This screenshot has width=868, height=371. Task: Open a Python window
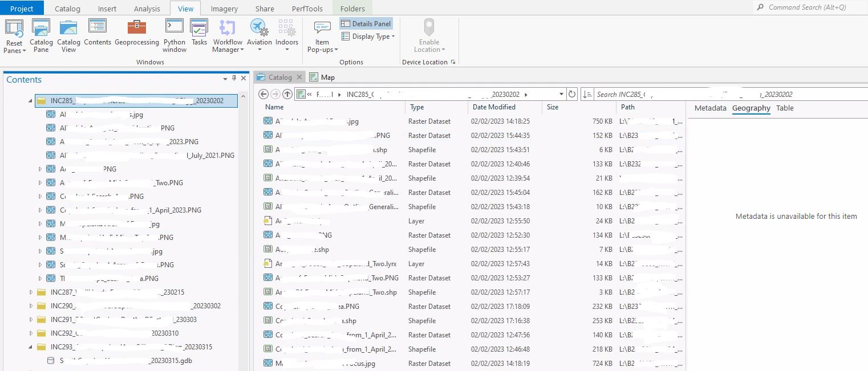click(174, 34)
